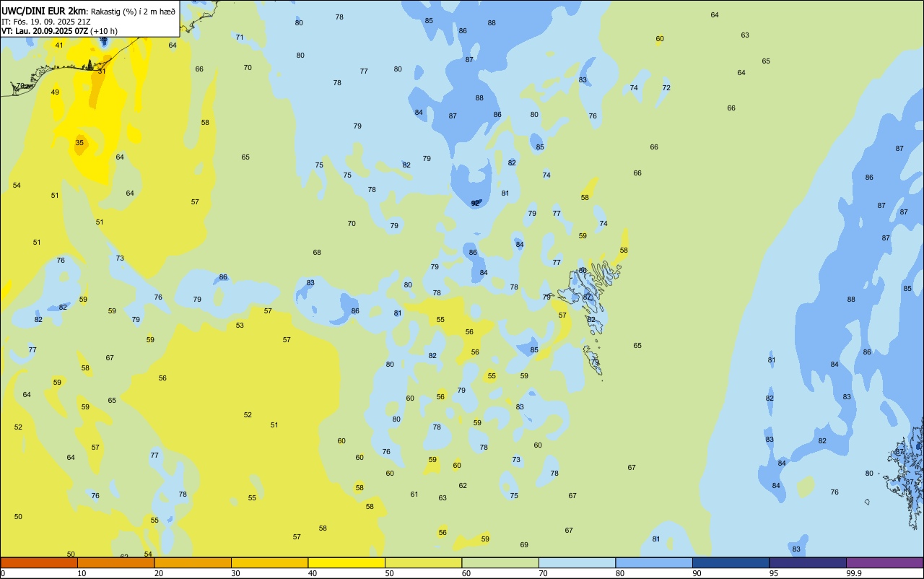Click the purple legend swatch above 99.9
The width and height of the screenshot is (924, 579).
pyautogui.click(x=884, y=562)
